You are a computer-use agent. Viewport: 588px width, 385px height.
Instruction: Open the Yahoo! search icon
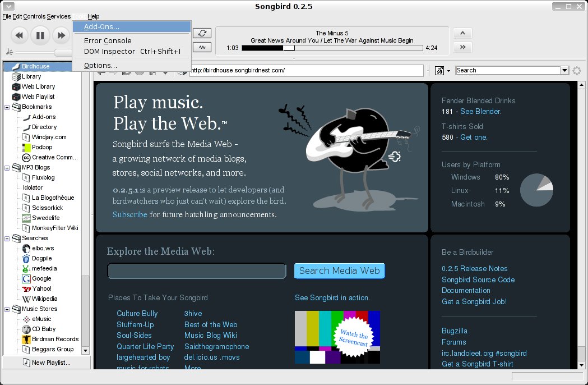[26, 289]
